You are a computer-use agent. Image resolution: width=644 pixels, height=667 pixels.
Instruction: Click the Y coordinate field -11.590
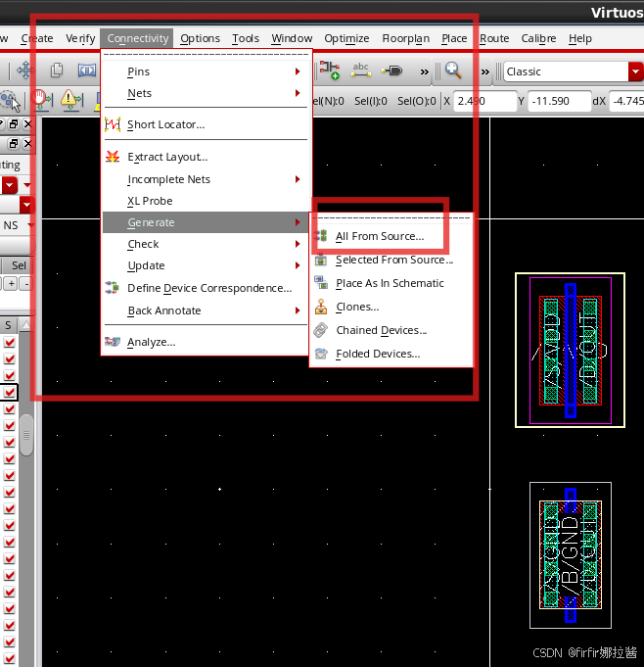pos(560,101)
